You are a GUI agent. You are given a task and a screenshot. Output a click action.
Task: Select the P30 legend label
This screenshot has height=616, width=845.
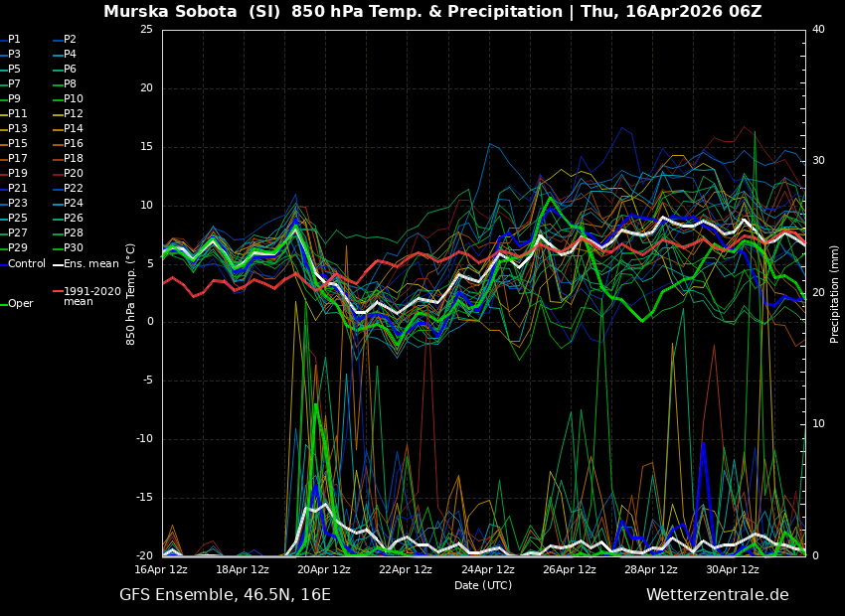point(74,248)
